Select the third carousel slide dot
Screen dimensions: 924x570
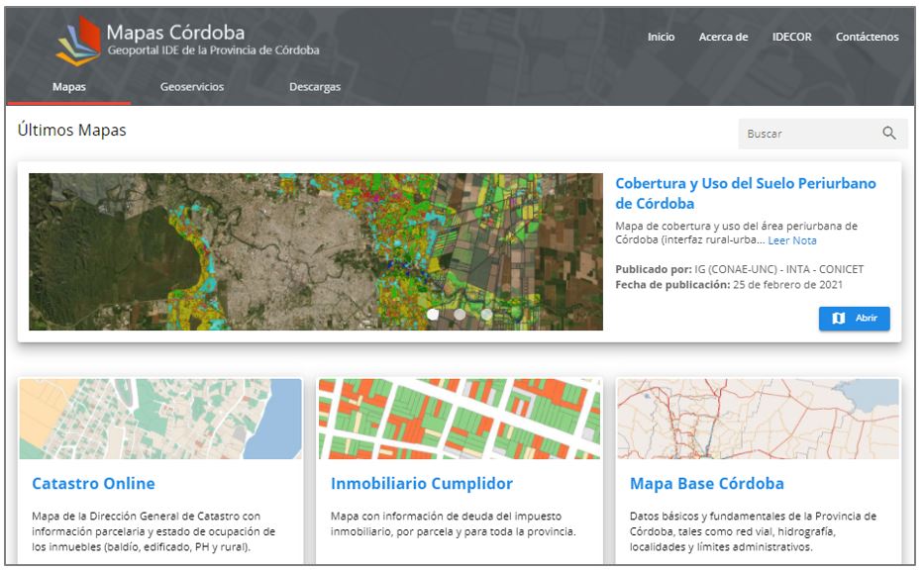pyautogui.click(x=486, y=315)
